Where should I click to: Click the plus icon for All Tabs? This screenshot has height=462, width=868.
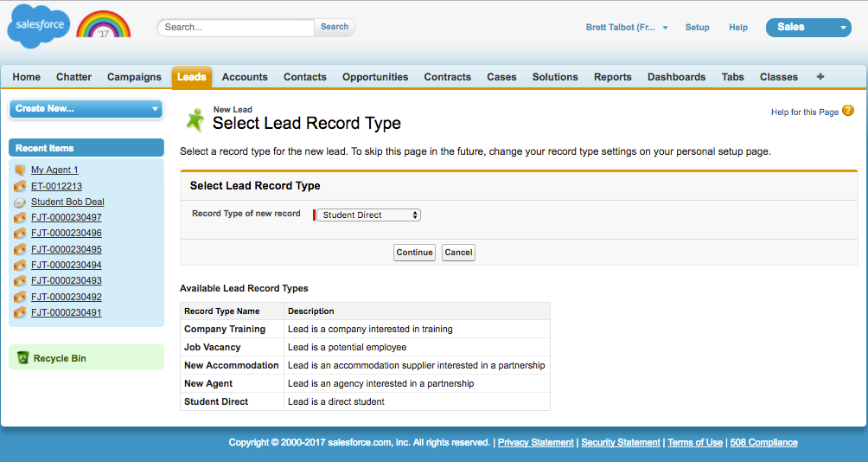coord(820,77)
